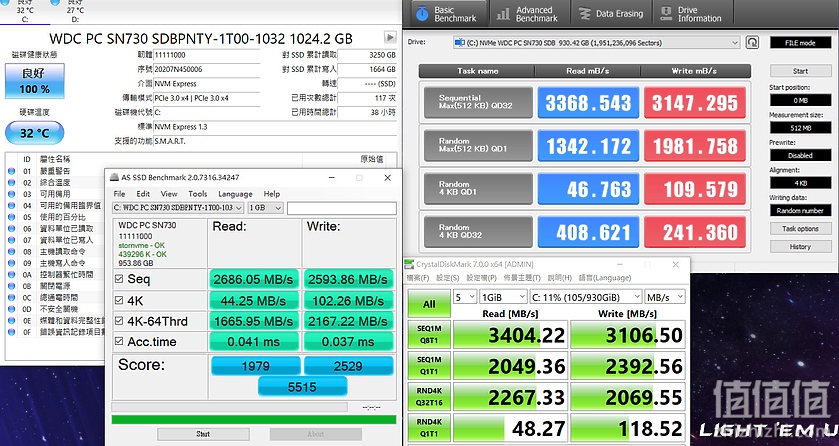Open the Tools menu in AS SSD
839x446 pixels.
197,194
